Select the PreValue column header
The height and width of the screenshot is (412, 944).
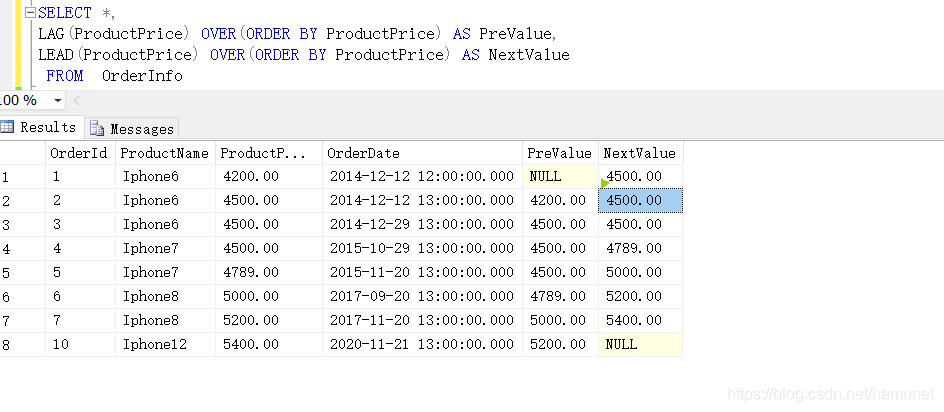[559, 153]
